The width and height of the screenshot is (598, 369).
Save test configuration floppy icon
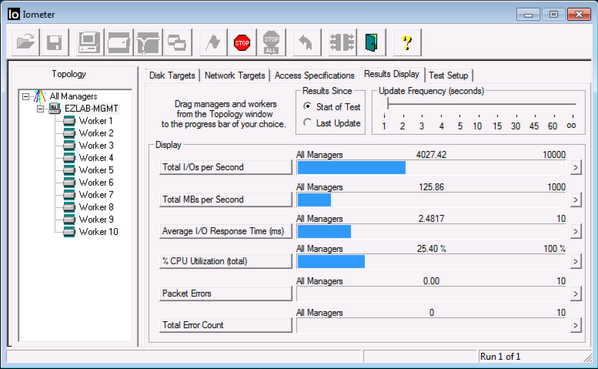(x=54, y=42)
